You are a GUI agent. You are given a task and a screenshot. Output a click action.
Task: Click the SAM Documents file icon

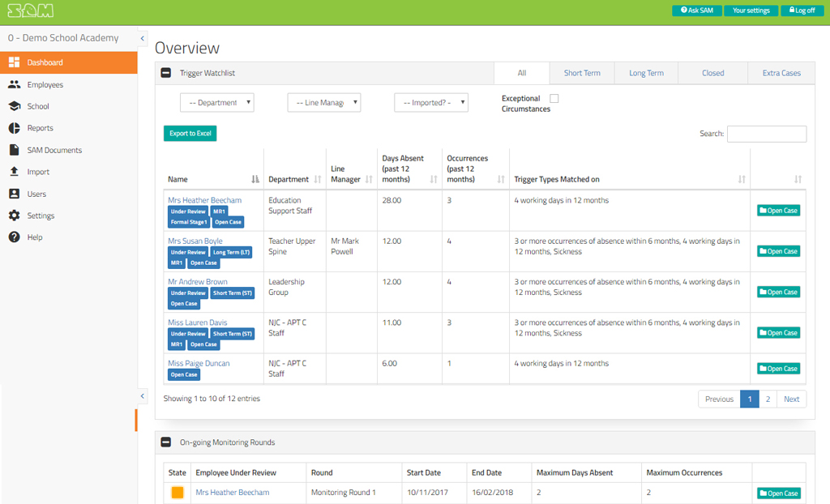click(x=15, y=150)
